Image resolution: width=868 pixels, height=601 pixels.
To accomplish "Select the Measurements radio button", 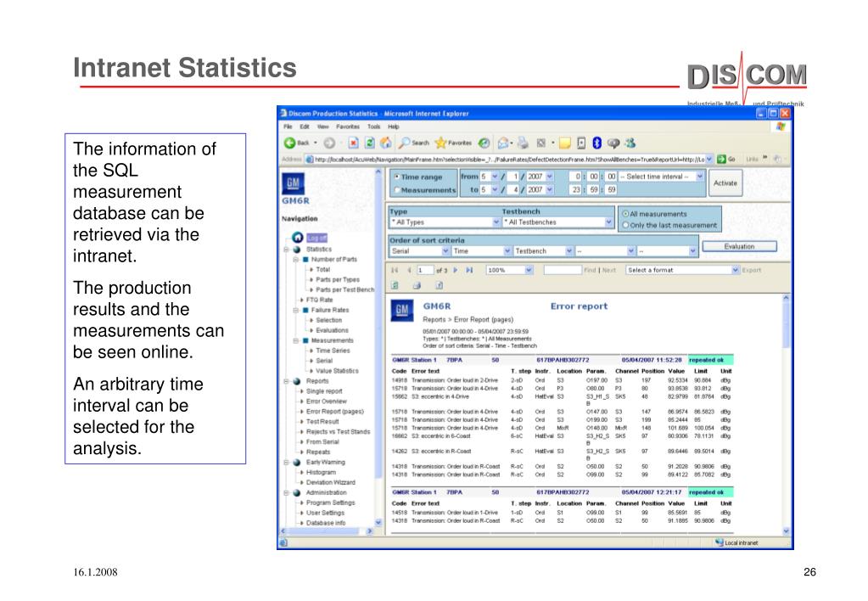I will [x=396, y=190].
